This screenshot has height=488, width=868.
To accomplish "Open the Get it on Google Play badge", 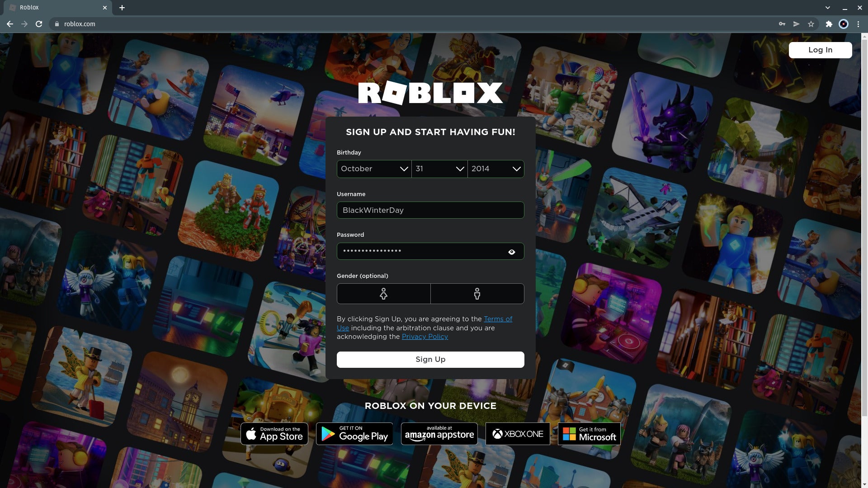I will [x=354, y=434].
